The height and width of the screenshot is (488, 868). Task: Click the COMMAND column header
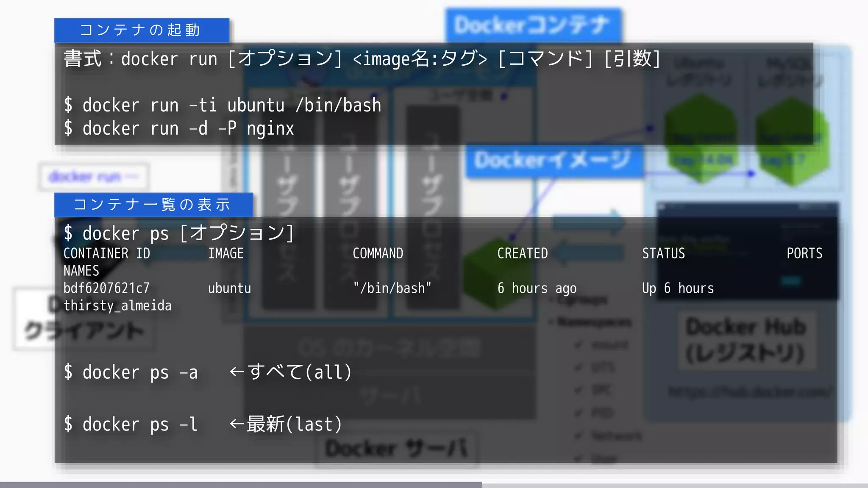tap(378, 253)
